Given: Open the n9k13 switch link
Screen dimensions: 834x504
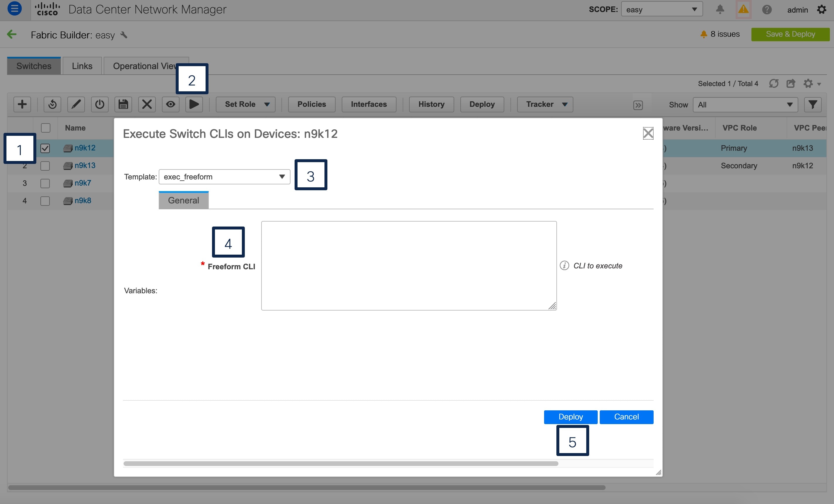Looking at the screenshot, I should click(x=85, y=165).
